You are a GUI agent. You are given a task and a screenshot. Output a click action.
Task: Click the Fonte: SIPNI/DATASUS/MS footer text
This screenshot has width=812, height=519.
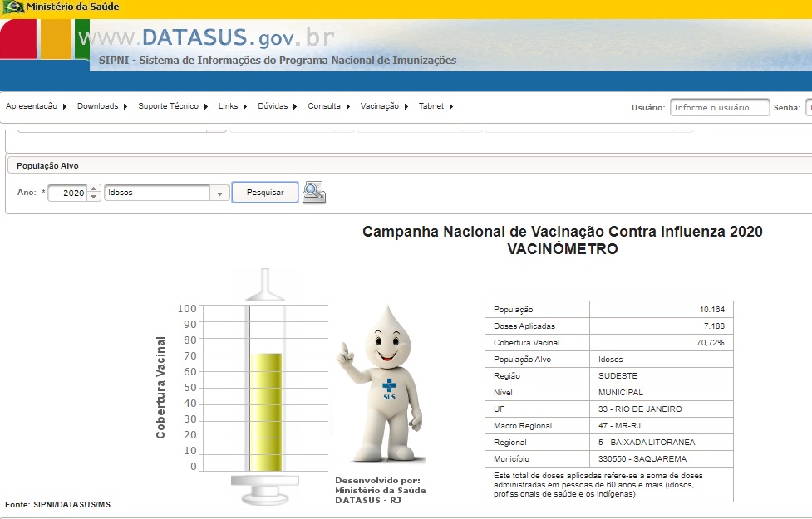point(58,505)
